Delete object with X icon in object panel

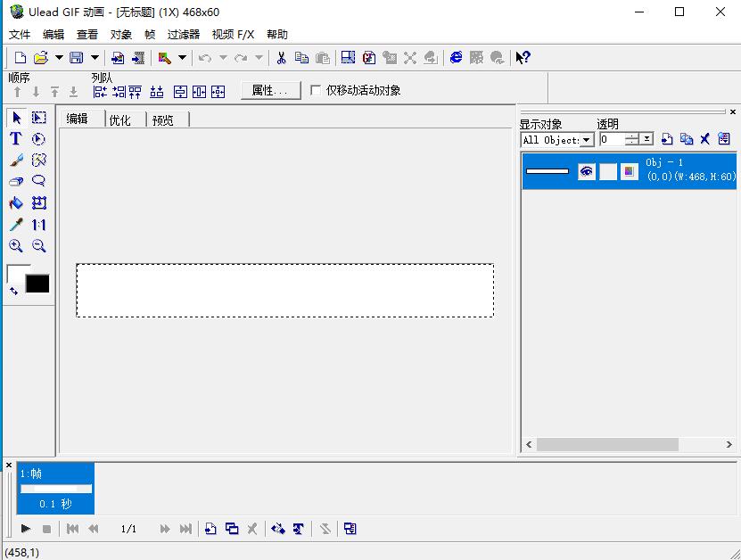(x=704, y=139)
